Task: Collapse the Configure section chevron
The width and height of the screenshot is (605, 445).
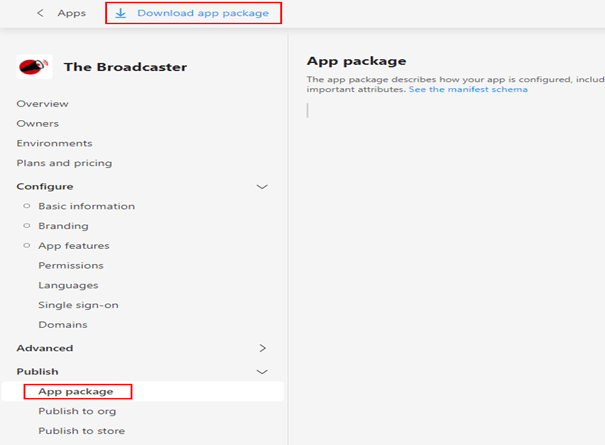Action: click(262, 187)
